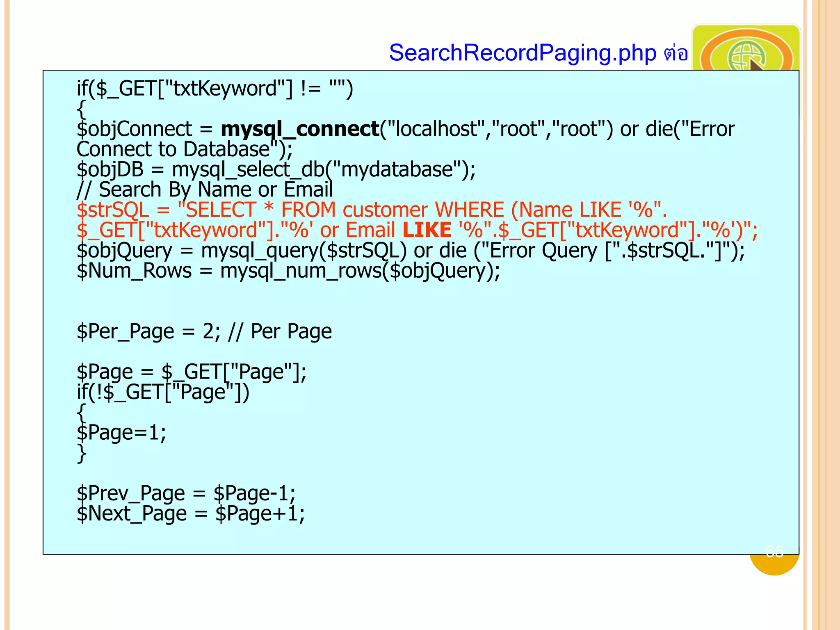840x630 pixels.
Task: Click the bold red word "LIKE"
Action: point(427,230)
